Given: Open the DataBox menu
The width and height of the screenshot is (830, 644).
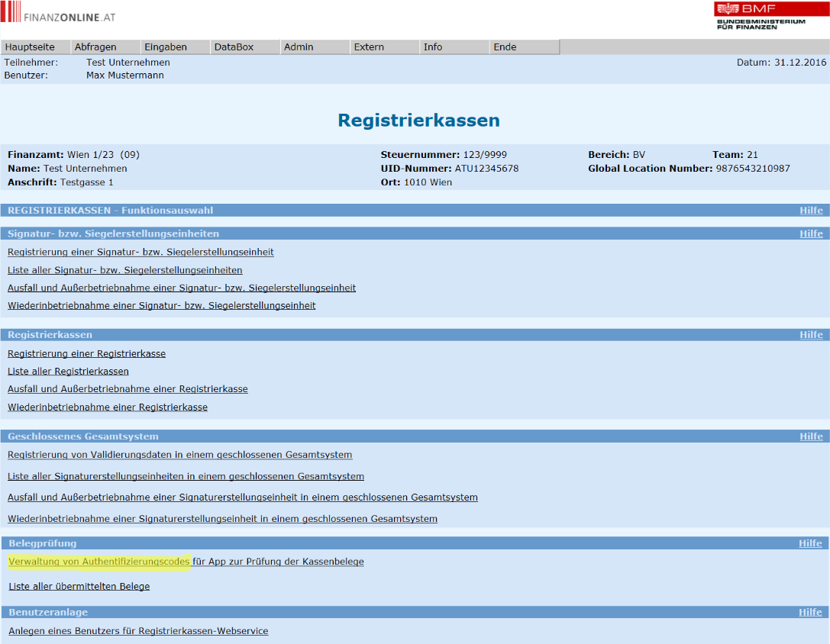Looking at the screenshot, I should 234,47.
